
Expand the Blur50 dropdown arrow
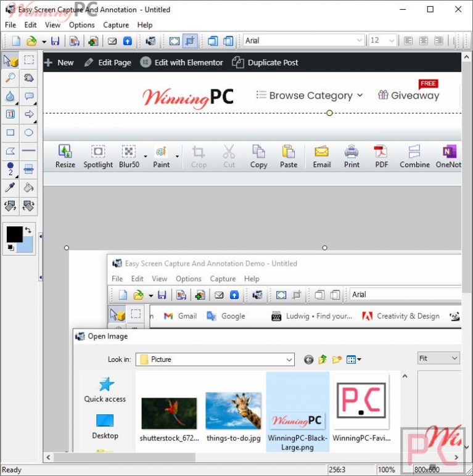pyautogui.click(x=146, y=157)
